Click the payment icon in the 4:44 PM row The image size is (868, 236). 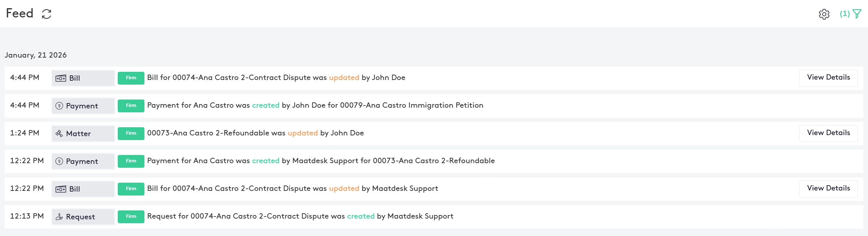click(59, 106)
